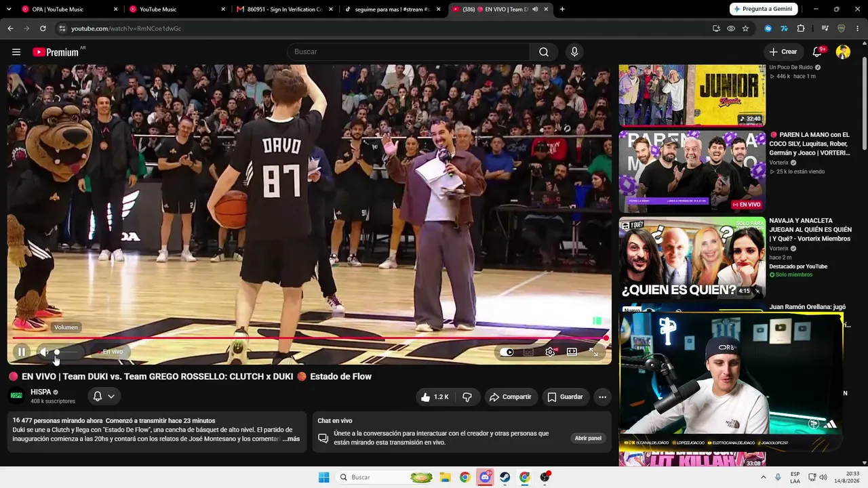
Task: Switch the player to theater mode
Action: [572, 352]
